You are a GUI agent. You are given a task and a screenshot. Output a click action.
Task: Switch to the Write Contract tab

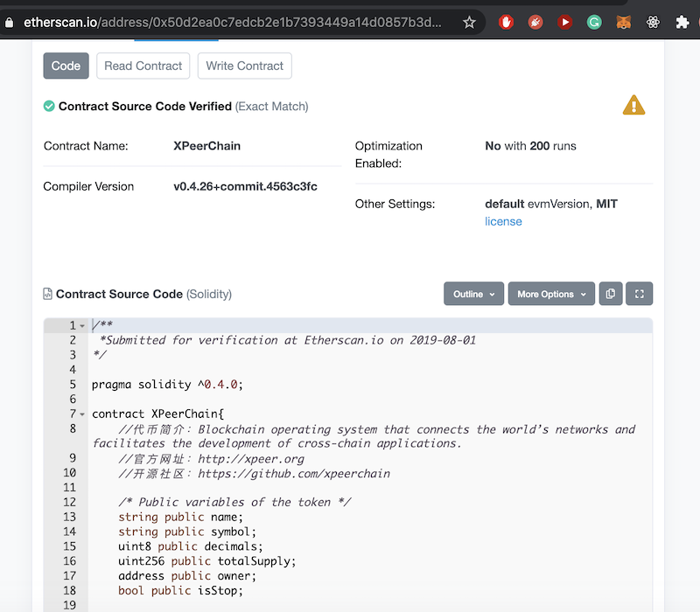click(244, 66)
